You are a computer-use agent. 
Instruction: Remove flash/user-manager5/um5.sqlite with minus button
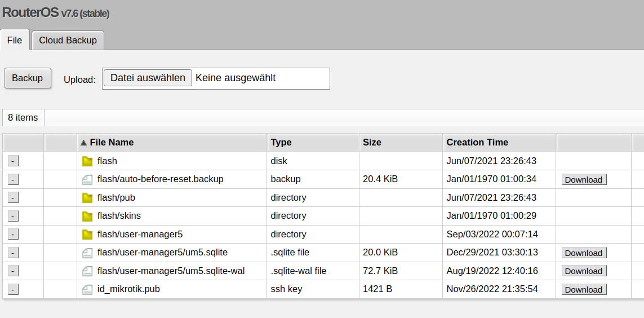pos(13,253)
